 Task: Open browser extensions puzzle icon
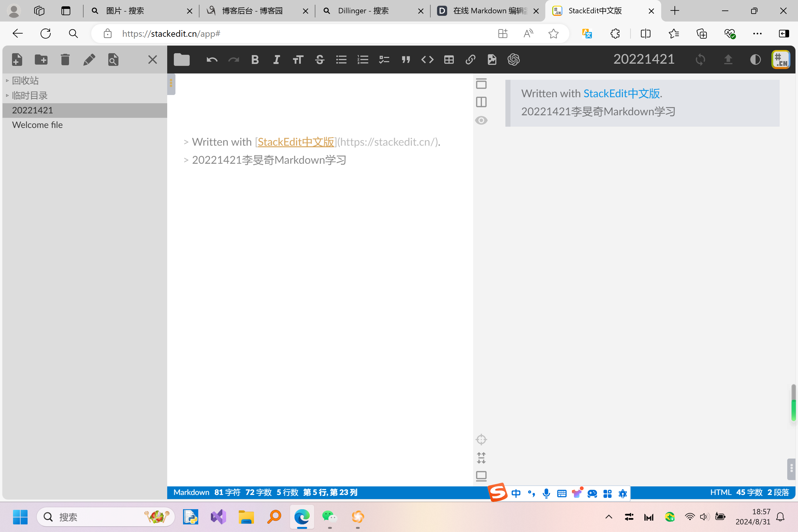pos(615,34)
